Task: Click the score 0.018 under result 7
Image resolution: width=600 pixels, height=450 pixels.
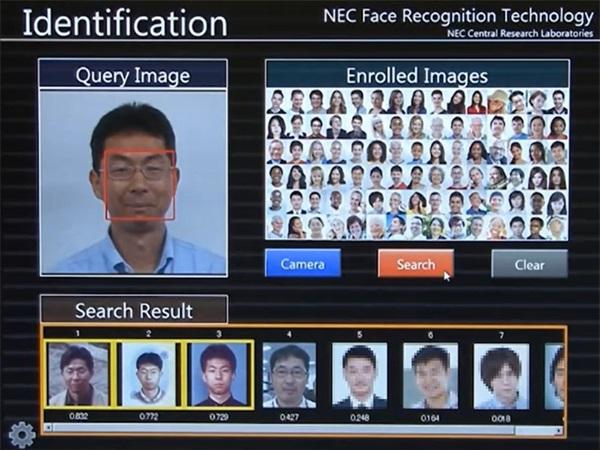Action: (x=501, y=419)
